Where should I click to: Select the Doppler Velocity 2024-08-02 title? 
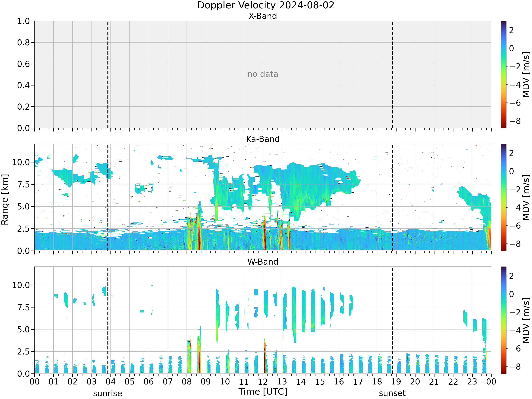(x=266, y=5)
